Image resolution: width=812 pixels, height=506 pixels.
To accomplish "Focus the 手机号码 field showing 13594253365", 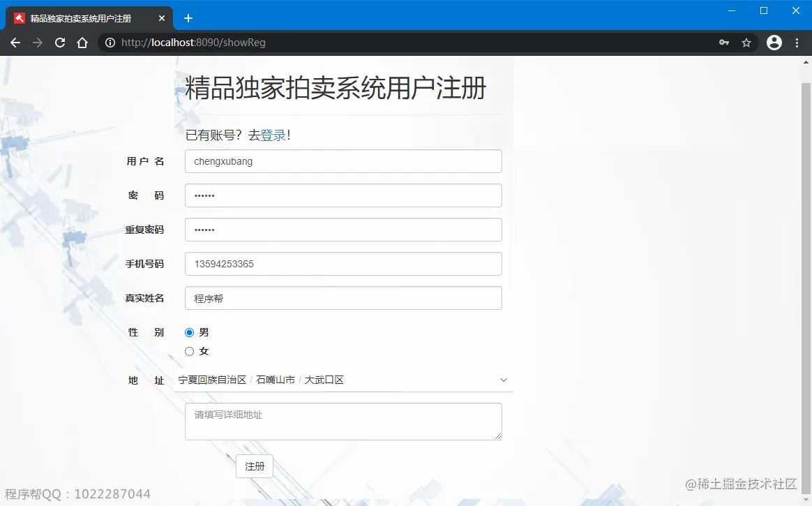I will (343, 264).
